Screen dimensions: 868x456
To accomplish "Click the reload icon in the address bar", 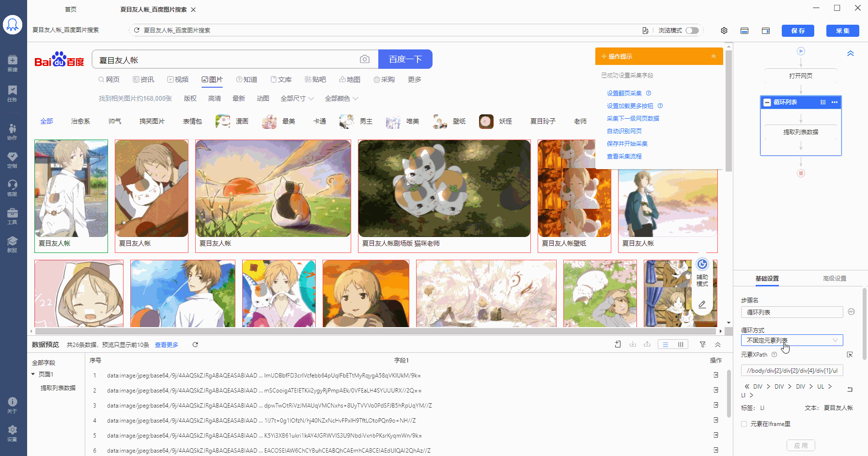I will tap(137, 30).
